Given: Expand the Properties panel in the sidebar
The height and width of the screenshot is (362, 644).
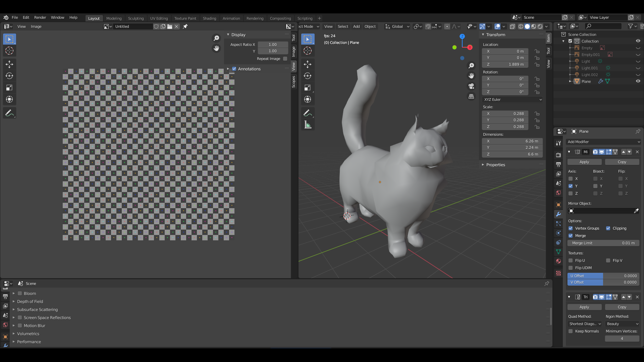Looking at the screenshot, I should 495,165.
